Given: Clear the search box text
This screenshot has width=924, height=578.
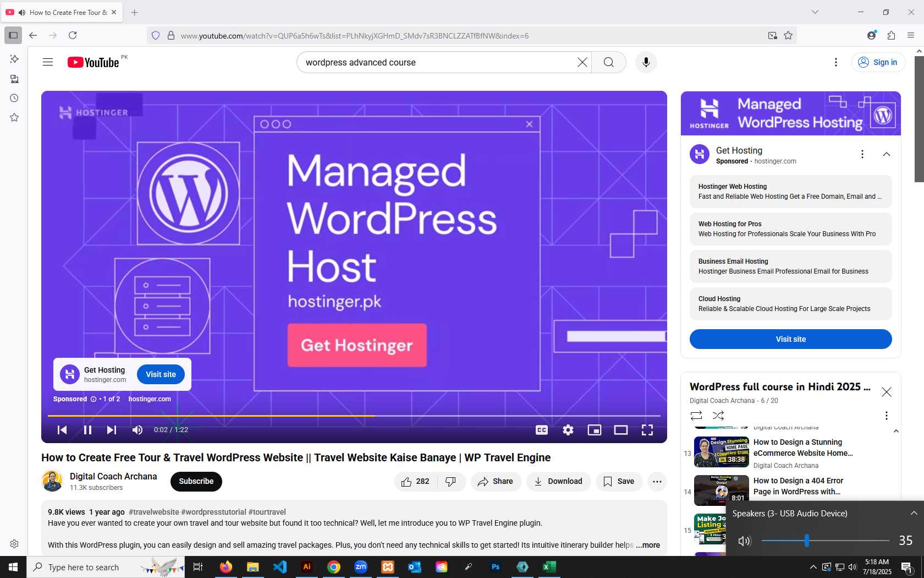Looking at the screenshot, I should [582, 62].
